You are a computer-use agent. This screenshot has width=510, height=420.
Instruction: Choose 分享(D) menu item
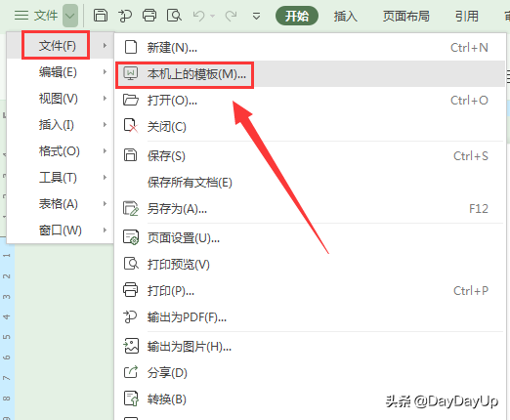coord(310,373)
